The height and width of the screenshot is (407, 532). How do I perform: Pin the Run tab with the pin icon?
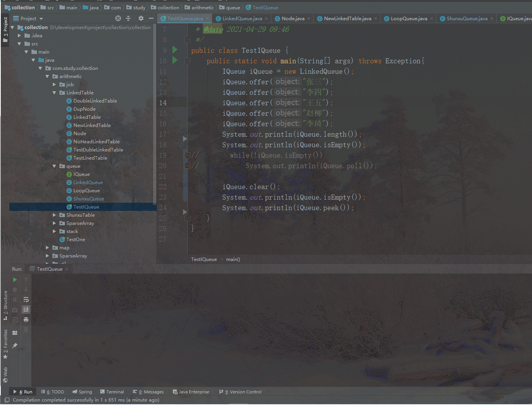tap(15, 345)
